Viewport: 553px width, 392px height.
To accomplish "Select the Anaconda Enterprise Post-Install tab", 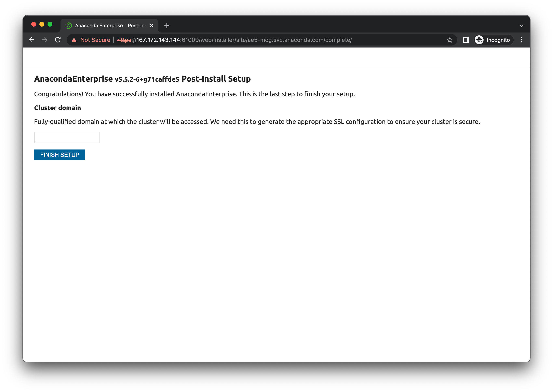I will click(x=110, y=26).
